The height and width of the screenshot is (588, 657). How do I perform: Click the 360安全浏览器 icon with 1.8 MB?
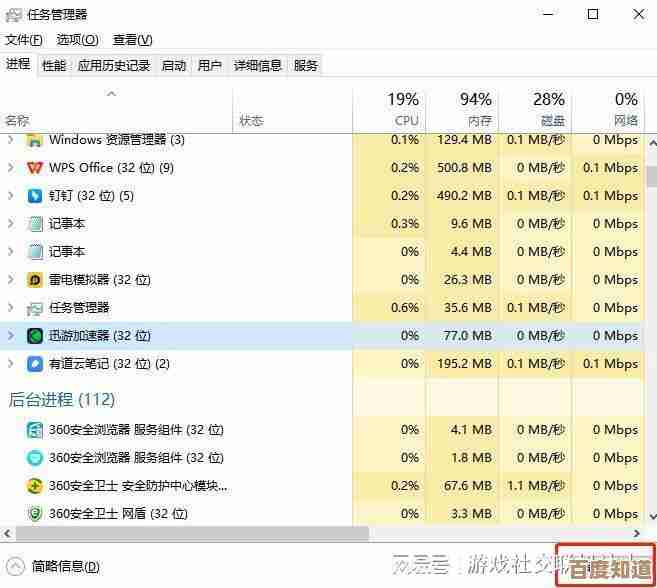point(35,458)
